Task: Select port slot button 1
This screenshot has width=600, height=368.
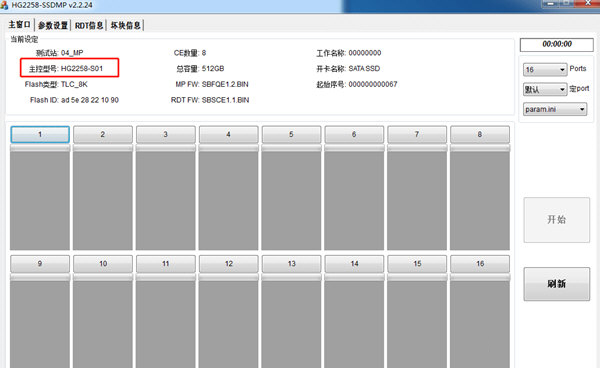Action: 40,134
